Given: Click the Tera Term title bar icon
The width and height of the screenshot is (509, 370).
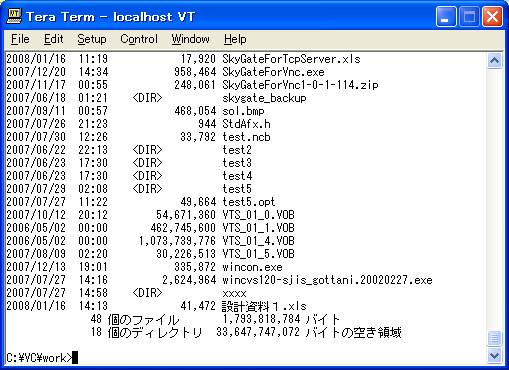Looking at the screenshot, I should tap(14, 16).
